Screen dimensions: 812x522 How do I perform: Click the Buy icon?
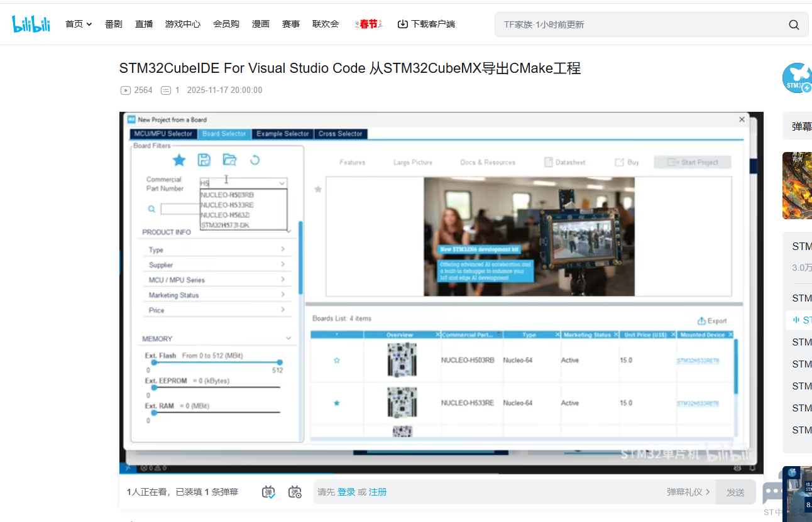coord(620,162)
